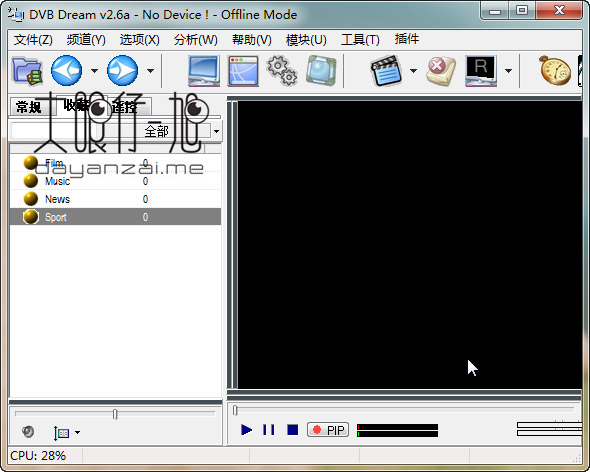This screenshot has width=590, height=472.
Task: Open the layout icon dropdown arrow
Action: pyautogui.click(x=78, y=432)
